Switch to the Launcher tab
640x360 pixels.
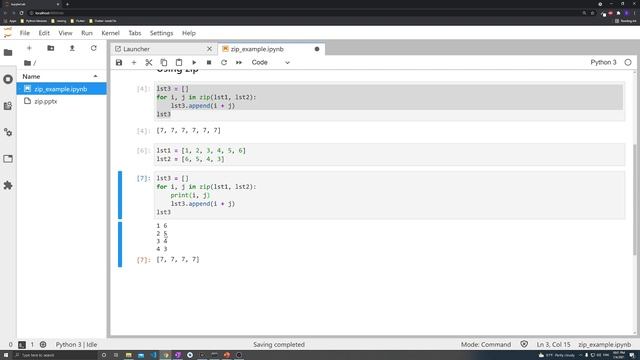(x=163, y=49)
